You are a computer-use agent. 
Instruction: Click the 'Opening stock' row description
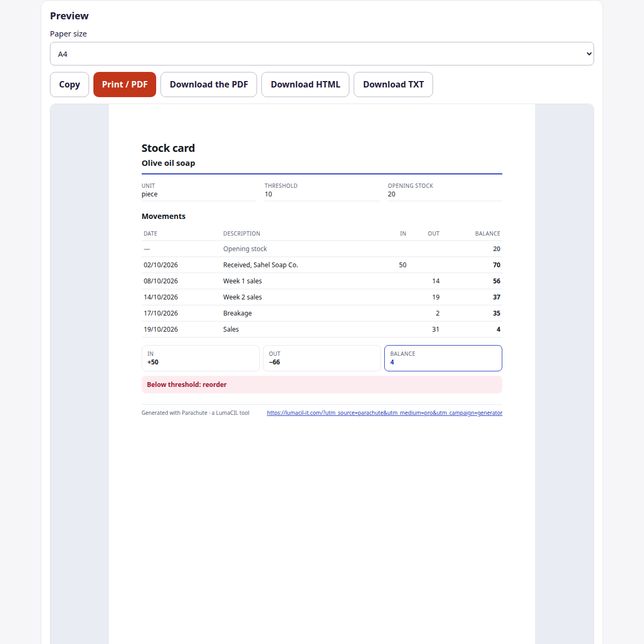(245, 249)
